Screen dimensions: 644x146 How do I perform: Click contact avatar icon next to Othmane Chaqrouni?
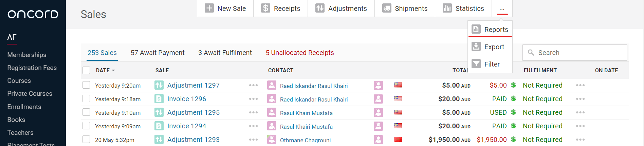coord(272,140)
